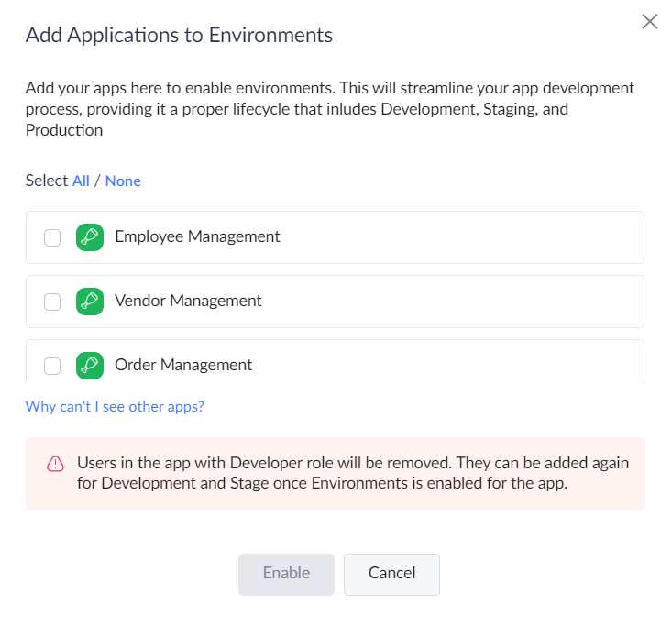Close the Add Applications dialog
672x626 pixels.
(x=650, y=22)
